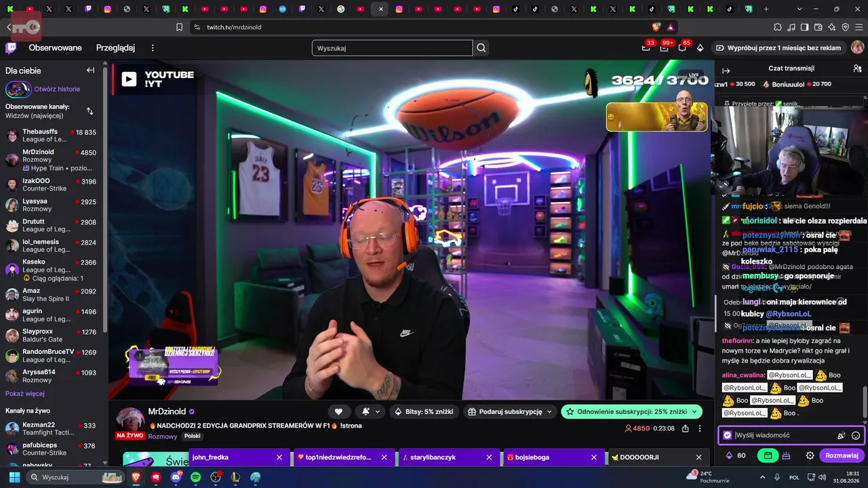Image resolution: width=868 pixels, height=488 pixels.
Task: Open Slayproxx channel in sidebar
Action: tap(51, 335)
